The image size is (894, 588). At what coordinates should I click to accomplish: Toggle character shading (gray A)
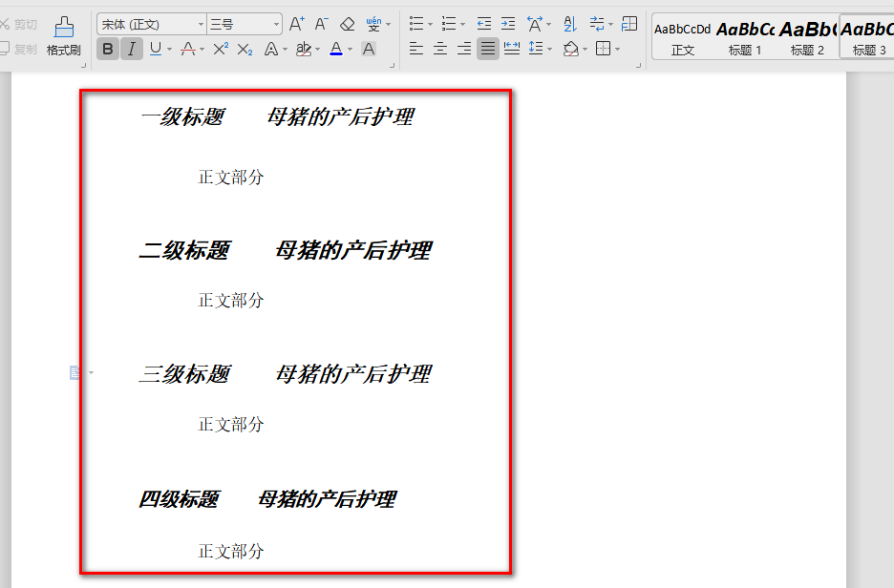[x=369, y=49]
